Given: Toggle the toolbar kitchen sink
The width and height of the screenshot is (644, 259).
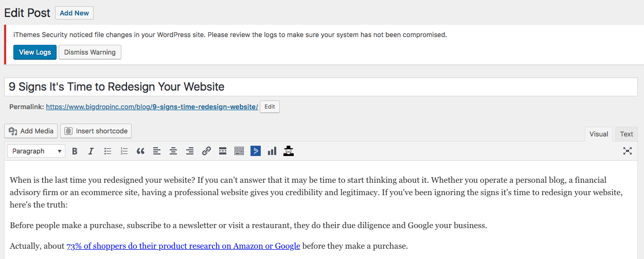Looking at the screenshot, I should coord(239,151).
